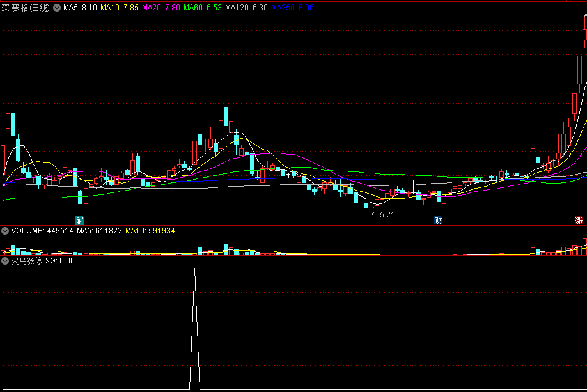Click the volume MA10: 591934 label

tap(150, 231)
